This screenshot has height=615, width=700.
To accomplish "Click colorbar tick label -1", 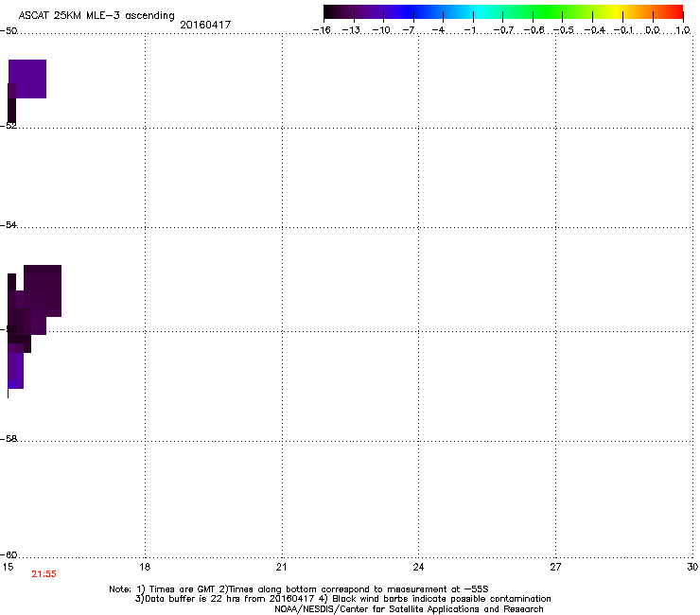I will (x=469, y=30).
